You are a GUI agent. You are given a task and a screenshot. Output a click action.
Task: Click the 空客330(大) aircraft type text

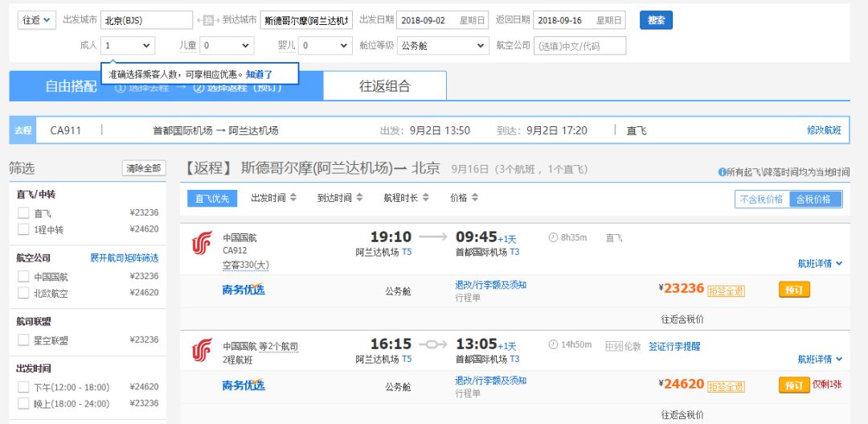pos(246,266)
